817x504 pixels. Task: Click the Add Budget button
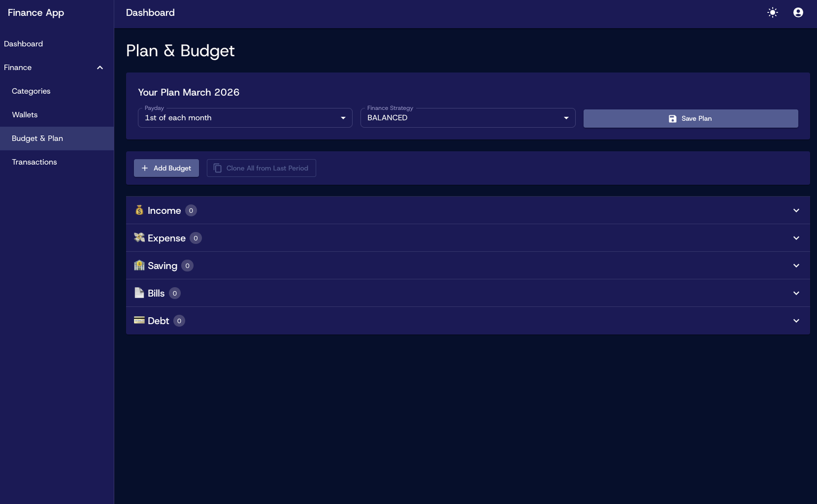point(166,168)
